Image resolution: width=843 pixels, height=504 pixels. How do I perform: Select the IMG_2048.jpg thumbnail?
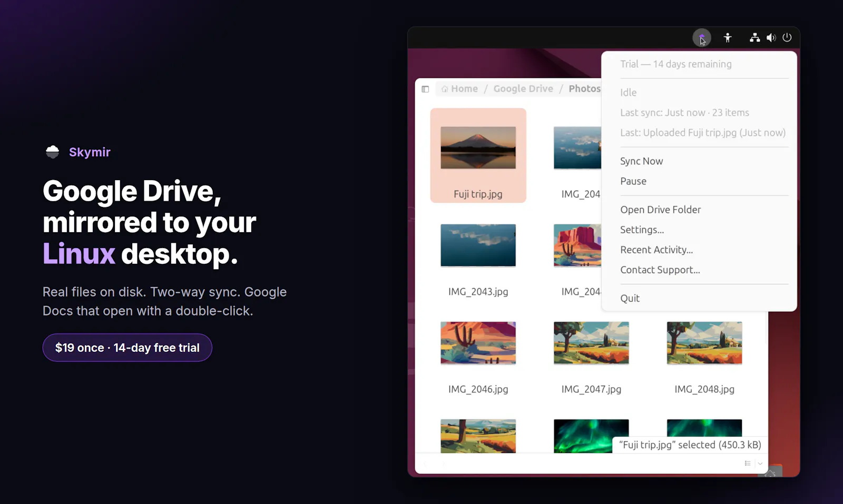(x=704, y=343)
